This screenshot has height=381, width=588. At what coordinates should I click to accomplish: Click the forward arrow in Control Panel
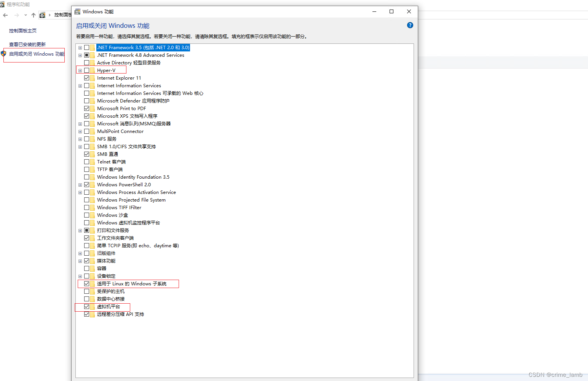17,15
